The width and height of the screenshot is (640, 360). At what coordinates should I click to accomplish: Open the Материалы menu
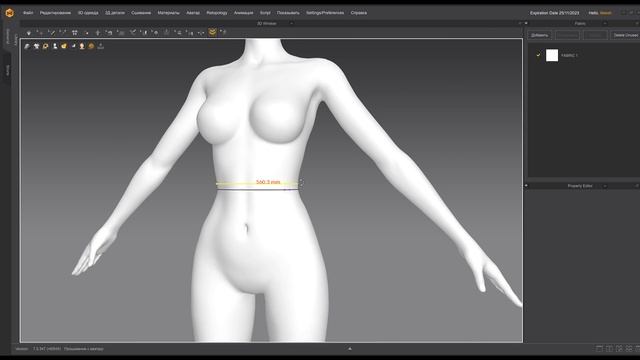pos(168,13)
